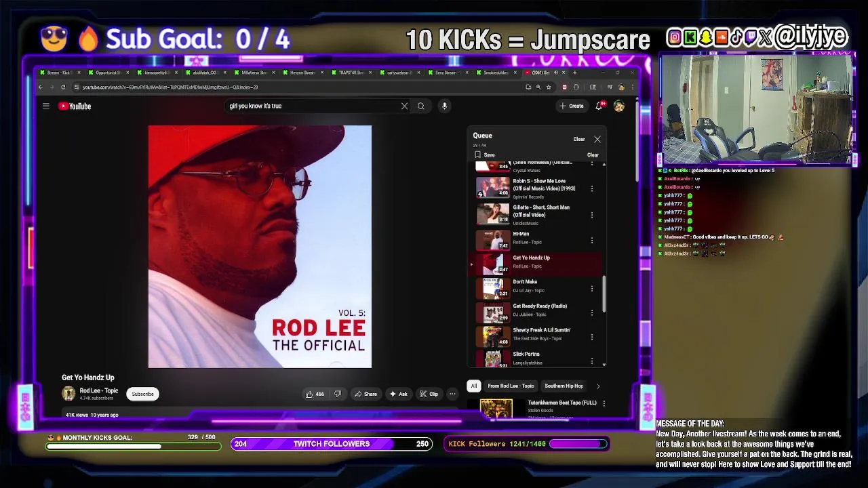Click the youtube.com address bar URL
Screen dimensions: 868x488
(170, 87)
